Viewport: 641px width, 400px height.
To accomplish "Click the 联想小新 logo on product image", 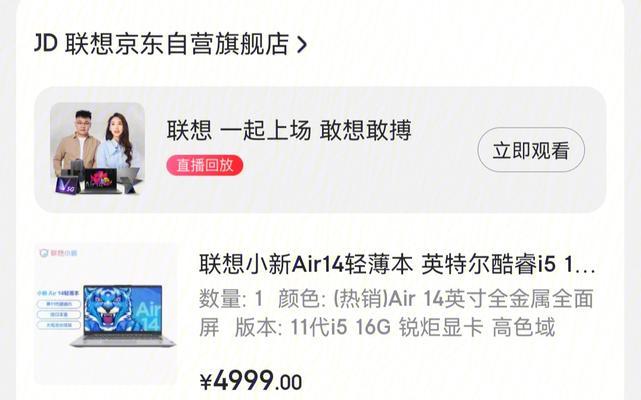I will pyautogui.click(x=58, y=253).
